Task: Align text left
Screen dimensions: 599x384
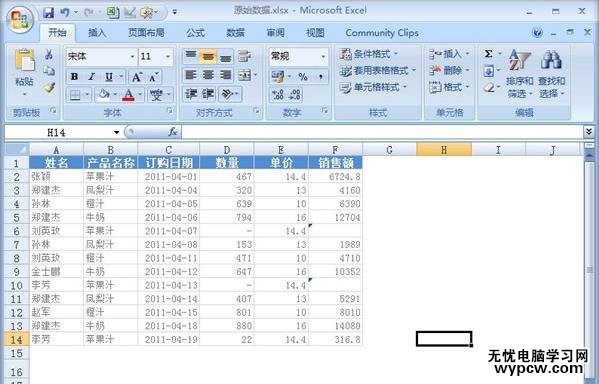Action: (190, 75)
